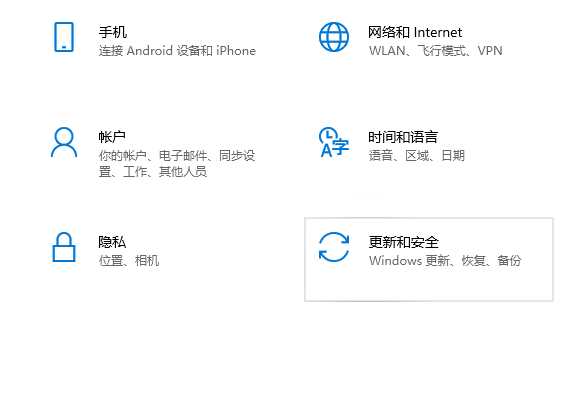Click the Time and Language clock-letter icon

point(334,142)
